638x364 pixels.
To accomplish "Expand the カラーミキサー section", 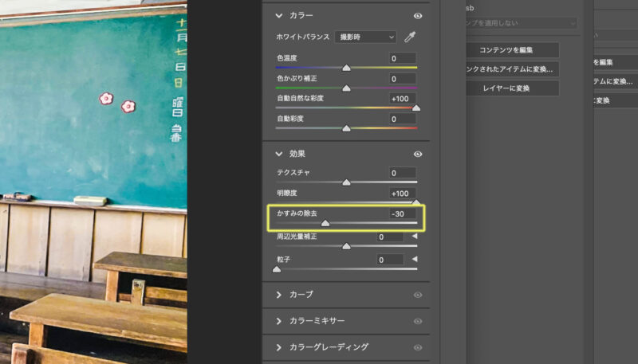I will [x=278, y=321].
